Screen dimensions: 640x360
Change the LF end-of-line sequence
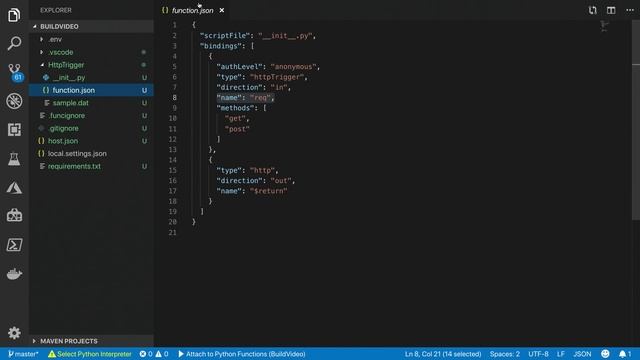click(561, 354)
